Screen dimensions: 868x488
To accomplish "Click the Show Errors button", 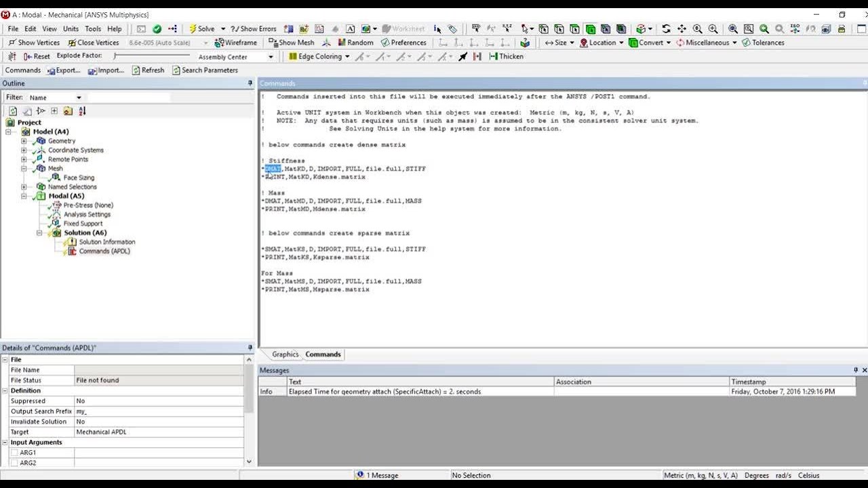I will point(253,28).
